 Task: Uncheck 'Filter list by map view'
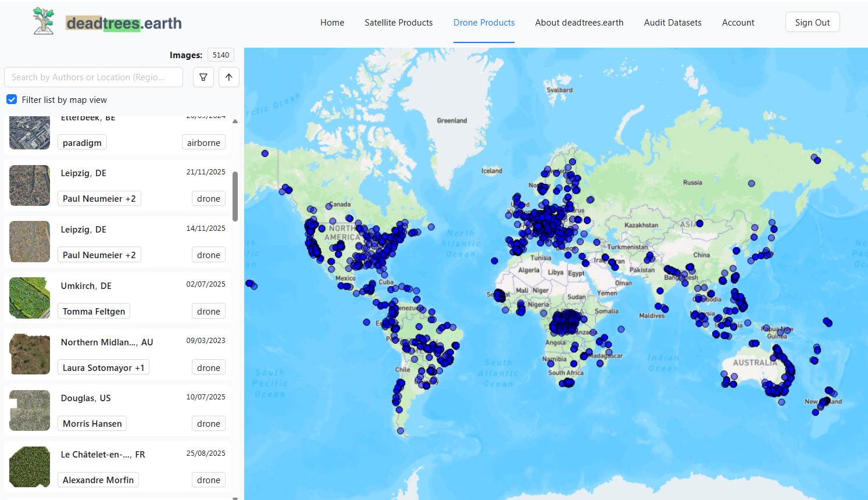(x=12, y=99)
